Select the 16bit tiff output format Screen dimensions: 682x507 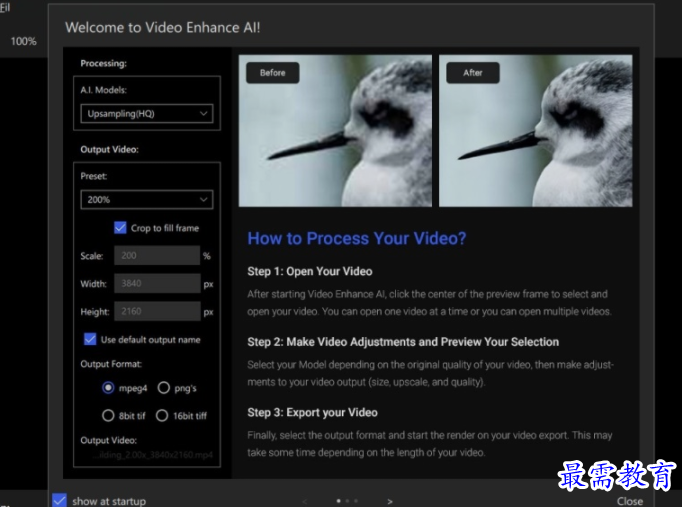[162, 416]
